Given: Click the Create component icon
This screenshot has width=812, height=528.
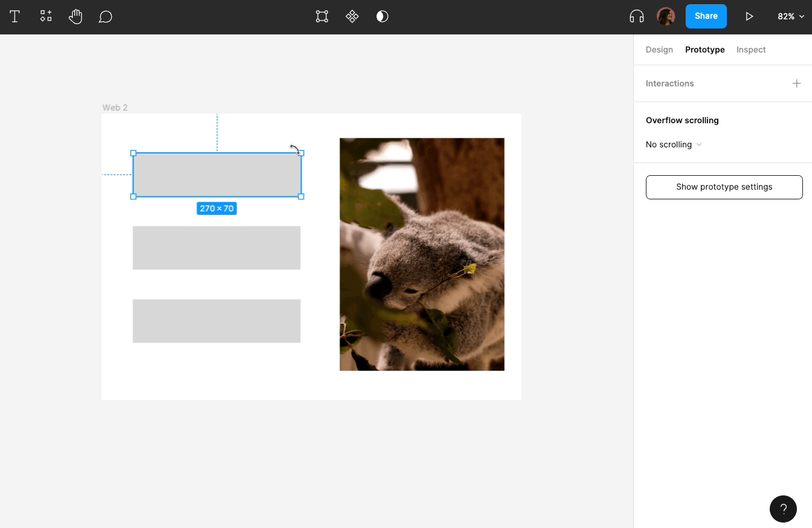Looking at the screenshot, I should tap(352, 16).
